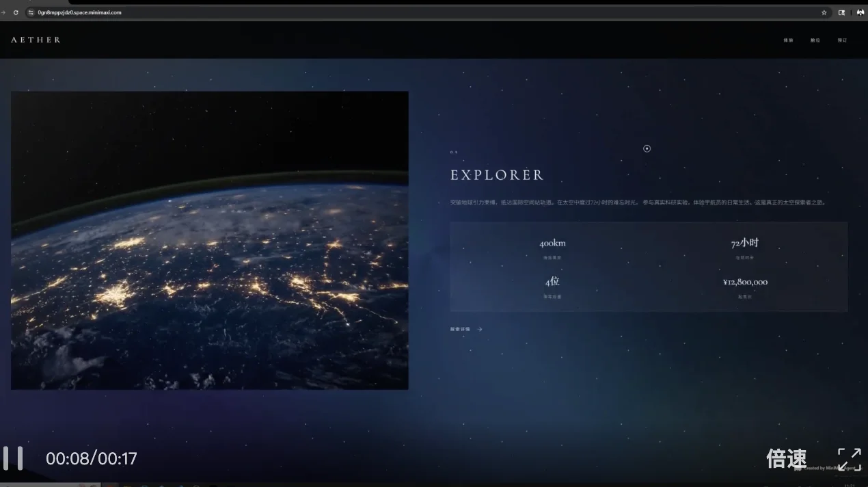Enter fullscreen with the expand icon
Screen dimensions: 868x487
click(849, 459)
